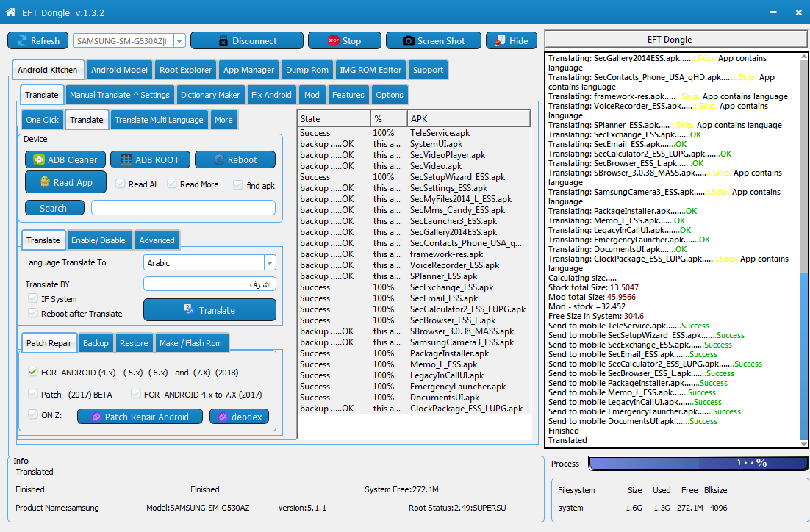Sort by State column header
810x532 pixels.
tap(334, 118)
